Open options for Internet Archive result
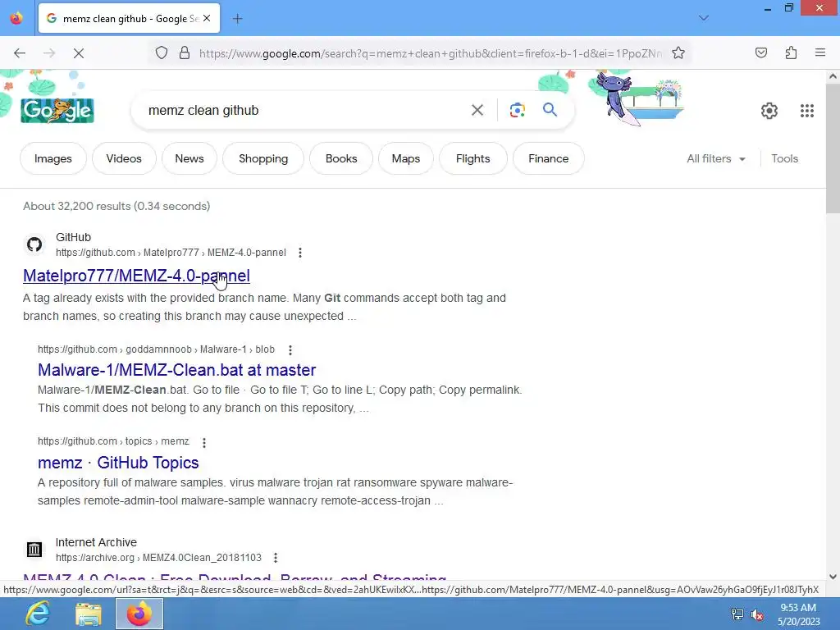The width and height of the screenshot is (840, 630). [x=276, y=558]
